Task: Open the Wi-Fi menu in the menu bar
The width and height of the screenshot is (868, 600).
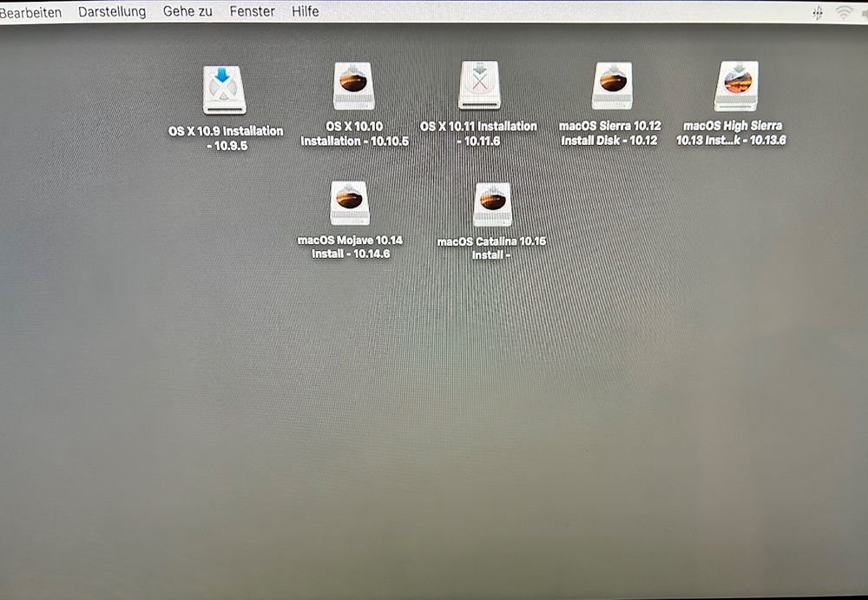Action: tap(842, 11)
